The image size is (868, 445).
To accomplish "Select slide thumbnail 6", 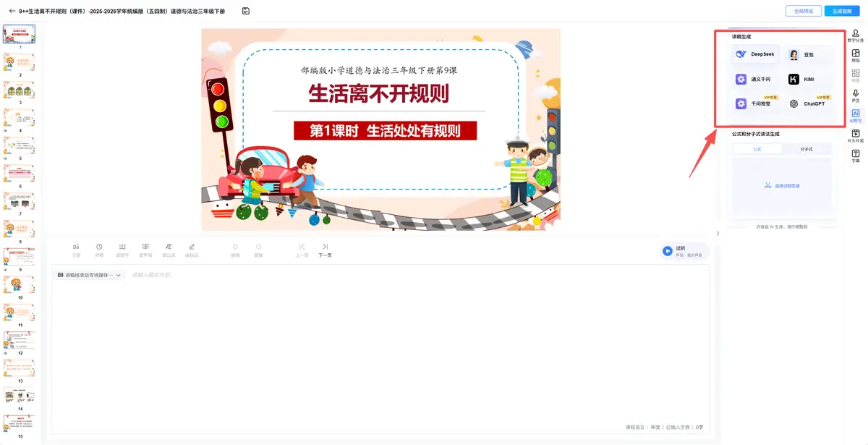I will coord(20,172).
